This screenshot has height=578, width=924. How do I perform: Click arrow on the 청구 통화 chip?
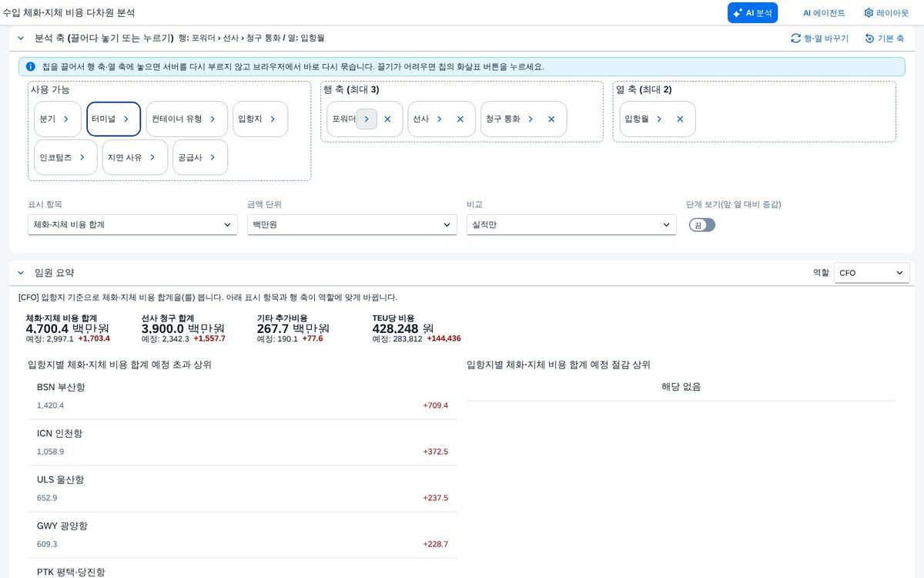(531, 119)
